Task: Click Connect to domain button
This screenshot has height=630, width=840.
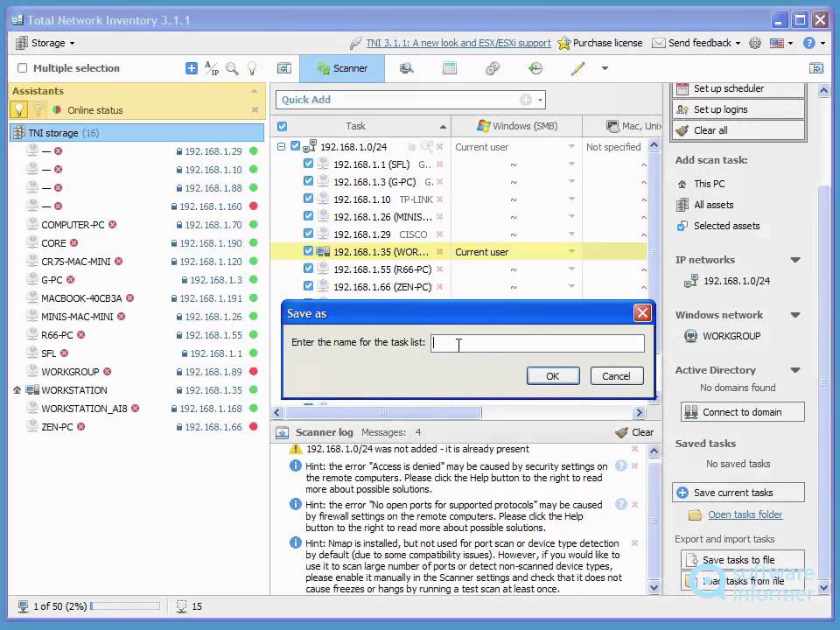Action: pos(743,412)
